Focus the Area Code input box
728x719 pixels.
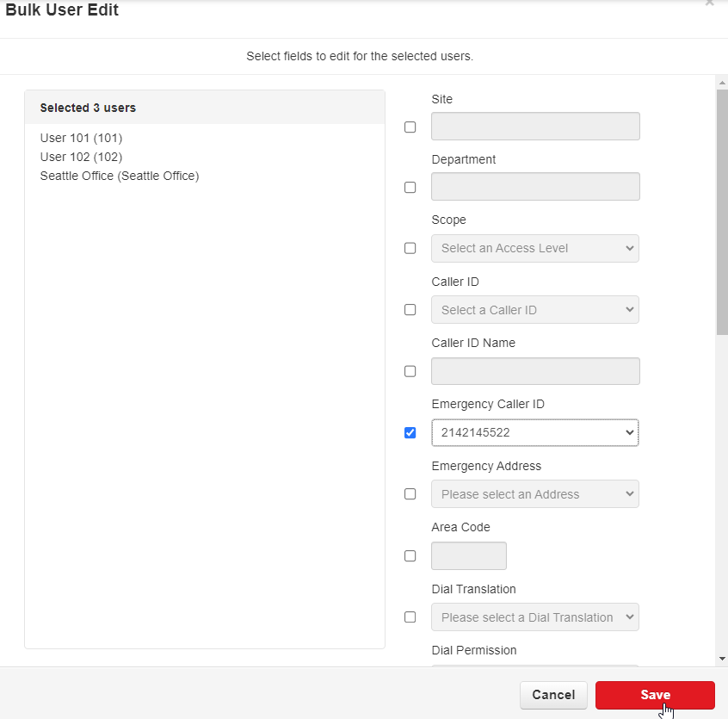(x=468, y=556)
